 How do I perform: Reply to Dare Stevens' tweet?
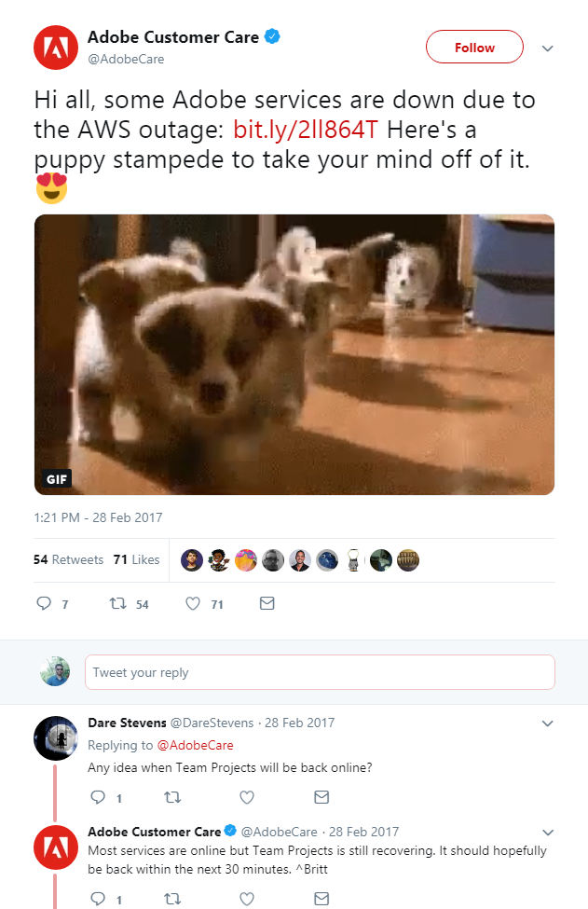pos(98,797)
